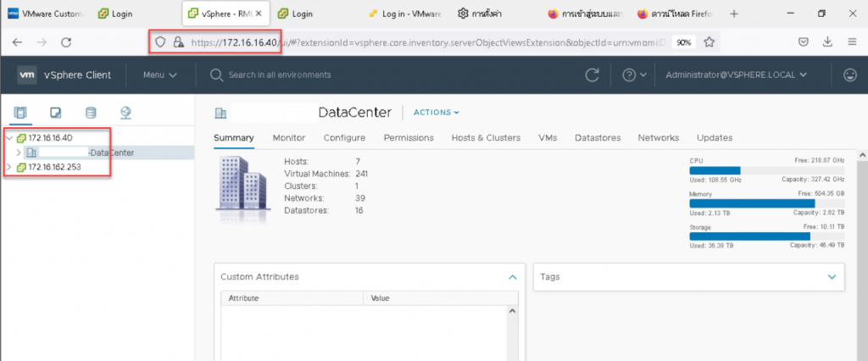868x361 pixels.
Task: Open the ACTIONS dropdown
Action: pyautogui.click(x=437, y=113)
